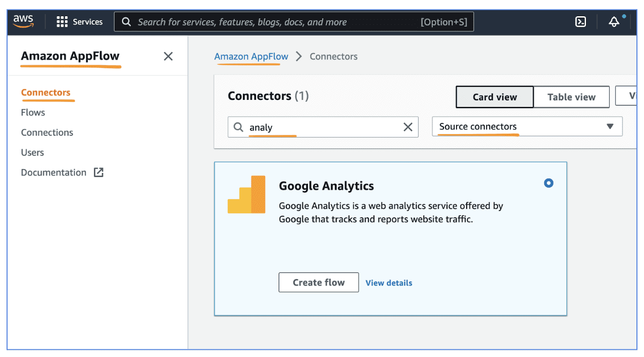Image resolution: width=644 pixels, height=357 pixels.
Task: Keep Card view enabled
Action: point(494,96)
